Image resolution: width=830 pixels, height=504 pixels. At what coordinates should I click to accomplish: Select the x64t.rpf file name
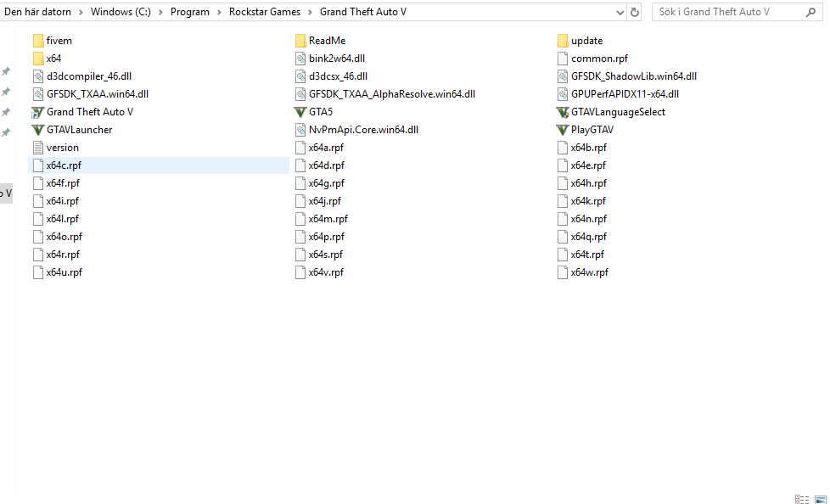pyautogui.click(x=587, y=255)
